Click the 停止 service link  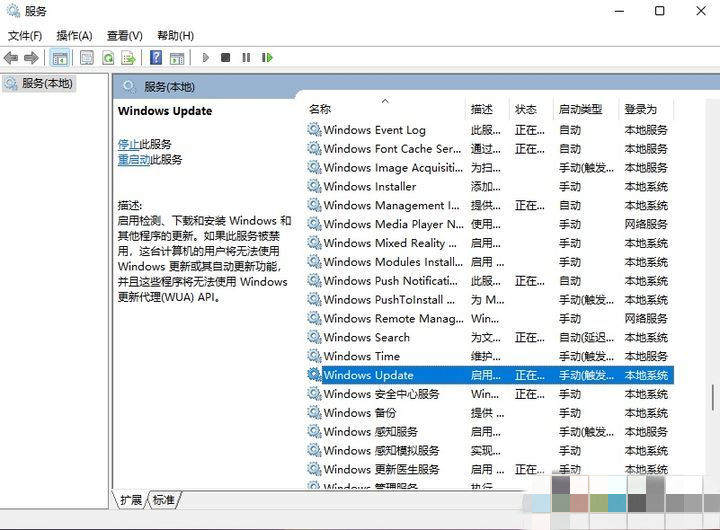[128, 144]
